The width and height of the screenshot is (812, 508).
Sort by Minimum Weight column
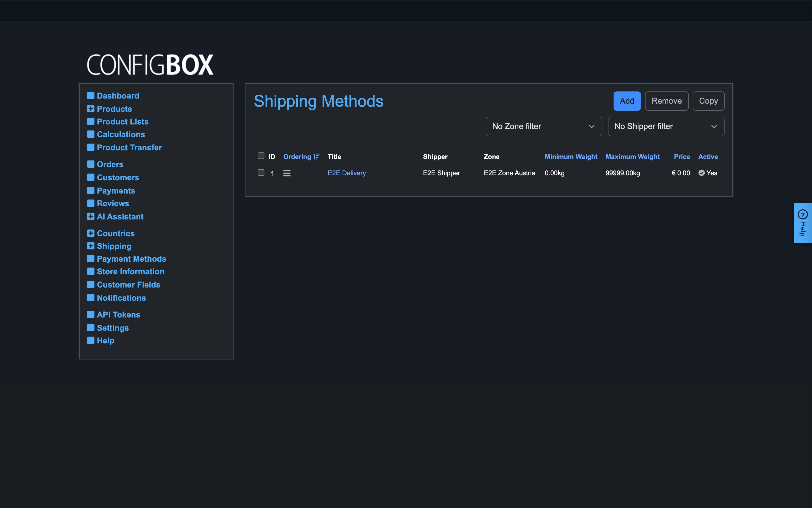pyautogui.click(x=571, y=156)
